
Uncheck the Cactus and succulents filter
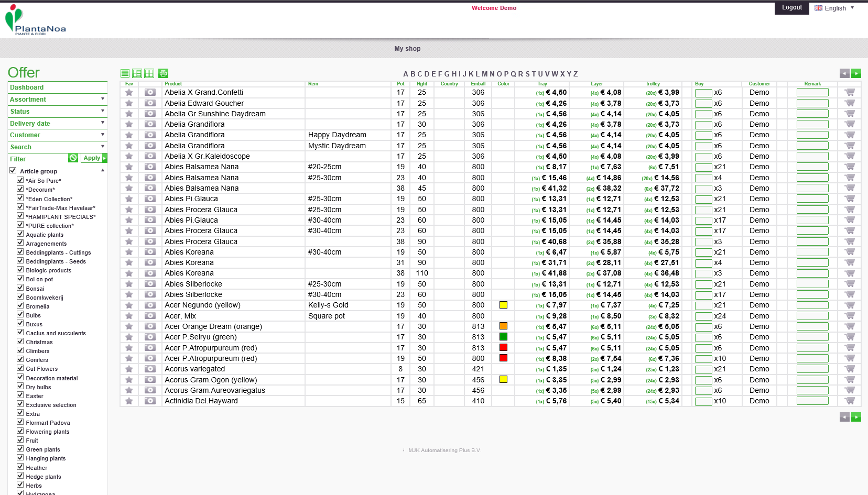coord(20,332)
